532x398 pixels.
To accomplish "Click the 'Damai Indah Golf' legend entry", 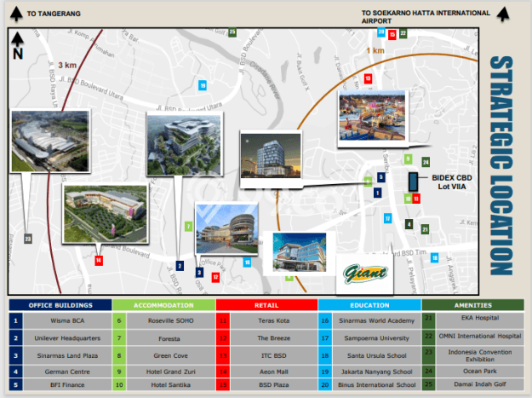I will coord(480,384).
